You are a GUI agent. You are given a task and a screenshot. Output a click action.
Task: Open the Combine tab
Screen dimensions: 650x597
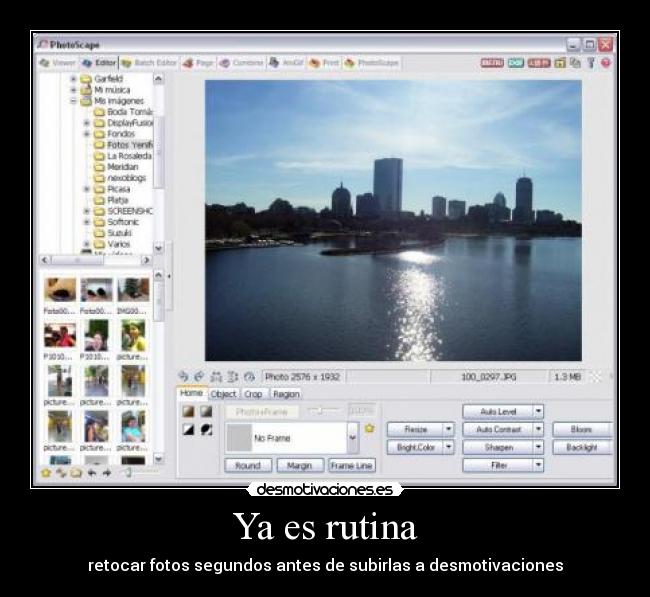pos(242,63)
